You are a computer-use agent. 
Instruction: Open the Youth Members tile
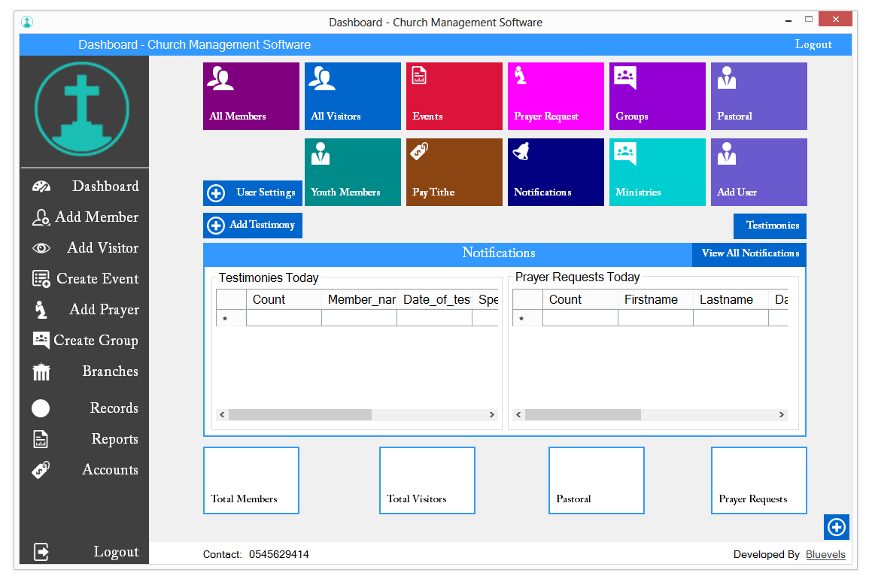[352, 171]
